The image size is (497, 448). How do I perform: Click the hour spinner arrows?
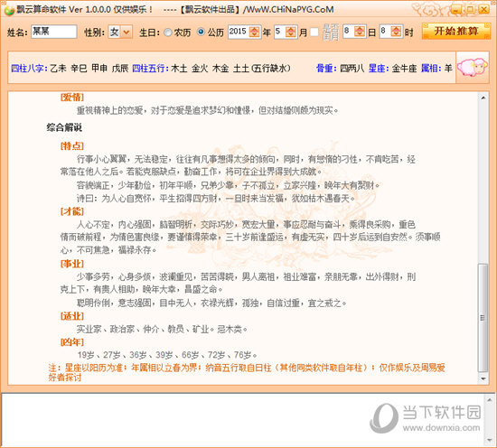396,32
